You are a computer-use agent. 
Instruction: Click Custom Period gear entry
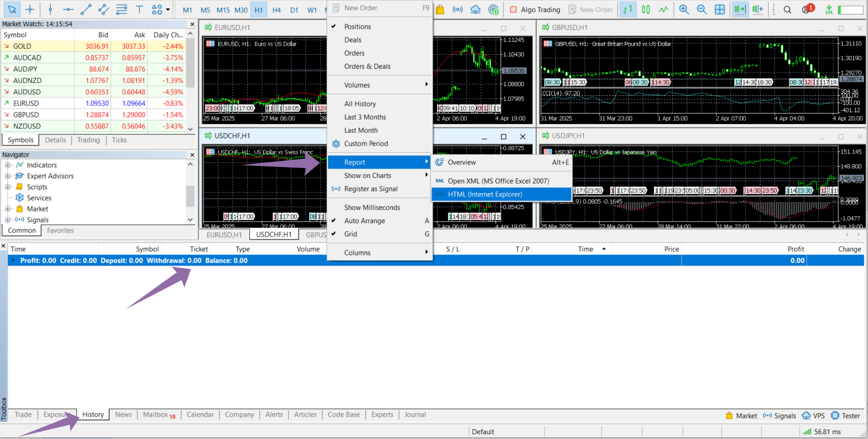(366, 143)
